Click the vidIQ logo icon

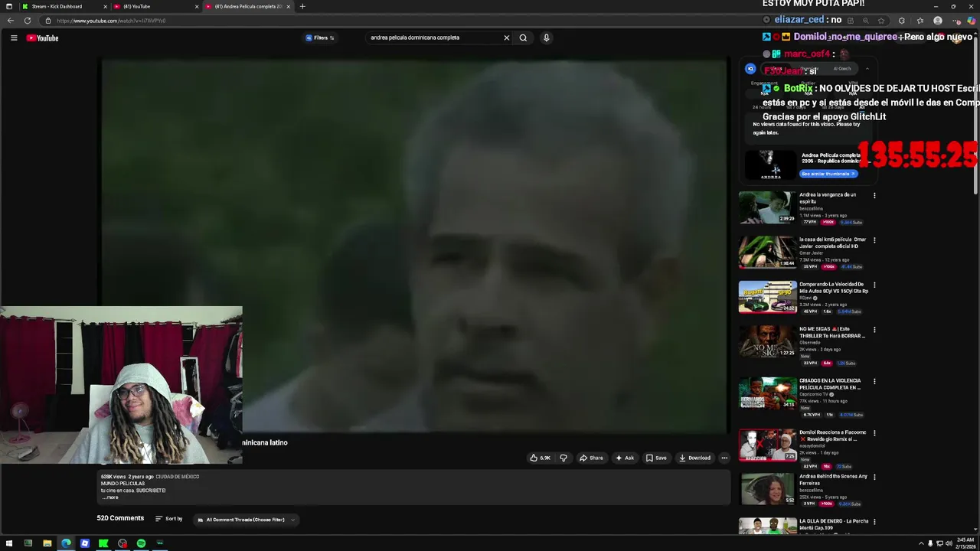tap(750, 69)
